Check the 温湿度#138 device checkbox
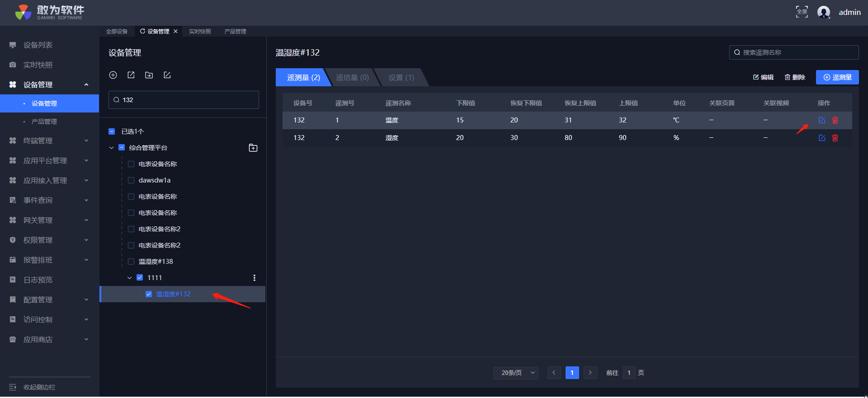This screenshot has width=868, height=398. pos(131,262)
